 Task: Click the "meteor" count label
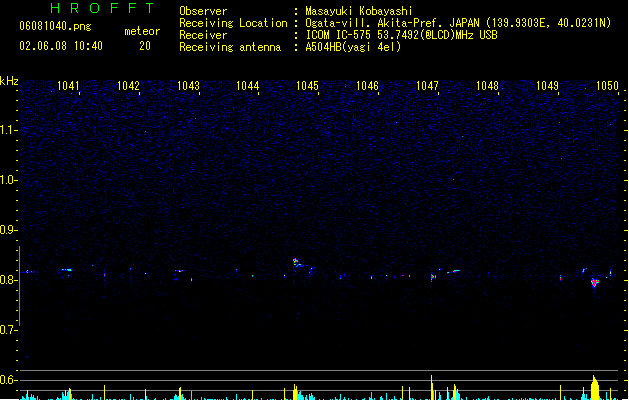[x=142, y=31]
